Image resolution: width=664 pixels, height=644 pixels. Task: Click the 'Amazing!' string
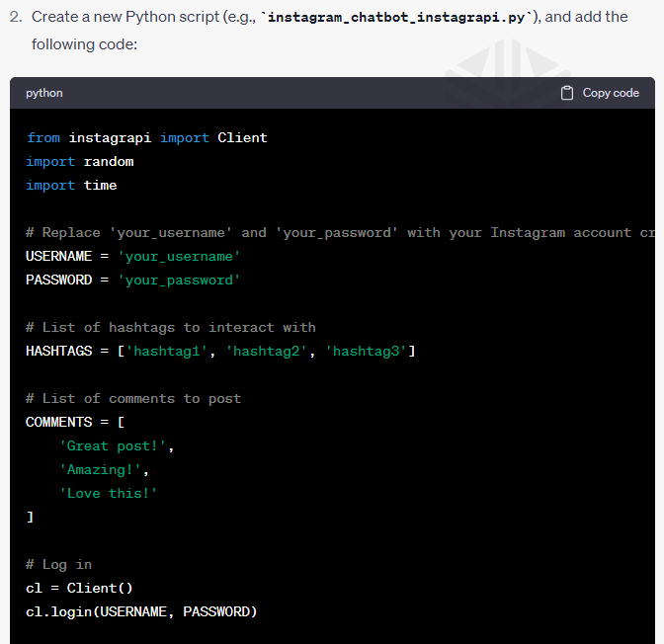point(100,469)
